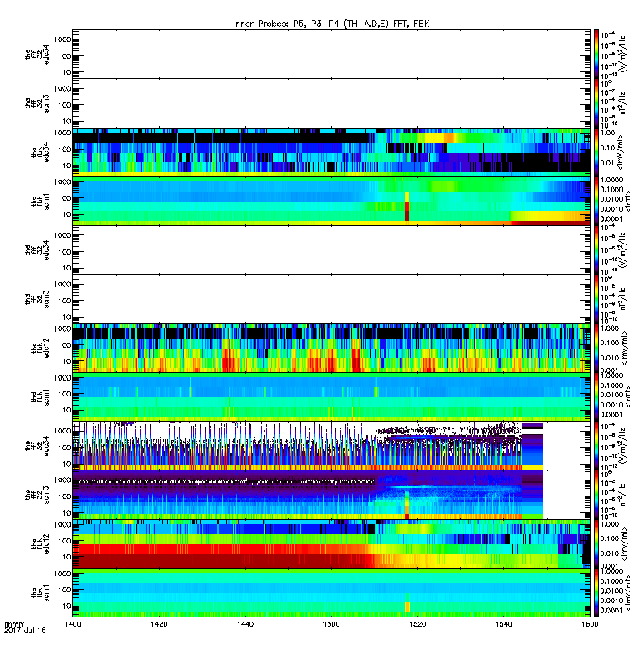Viewport: 630px width, 672px height.
Task: Select the empty tha fff 32 scm3 panel
Action: click(x=331, y=102)
